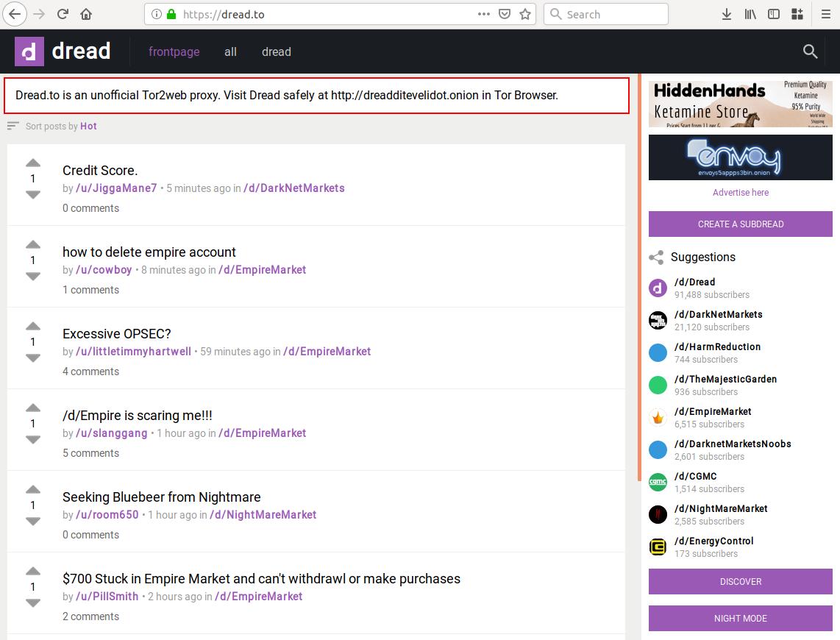Click the envoy advertisement banner

coord(741,157)
